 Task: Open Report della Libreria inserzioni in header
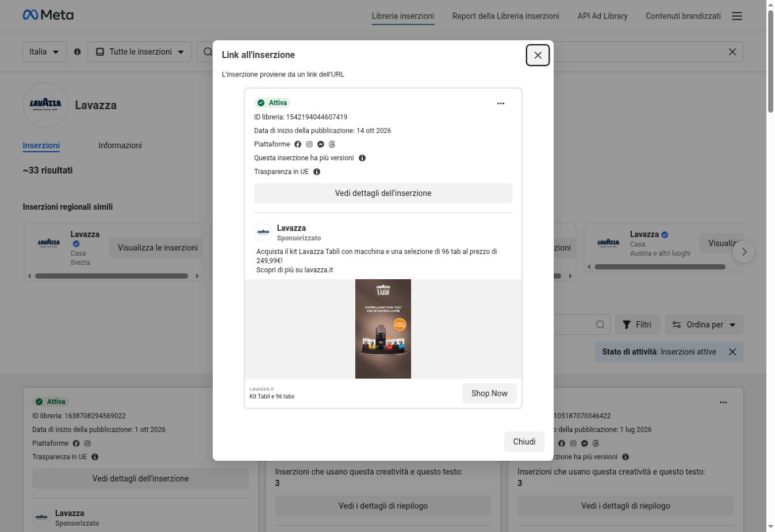[505, 16]
